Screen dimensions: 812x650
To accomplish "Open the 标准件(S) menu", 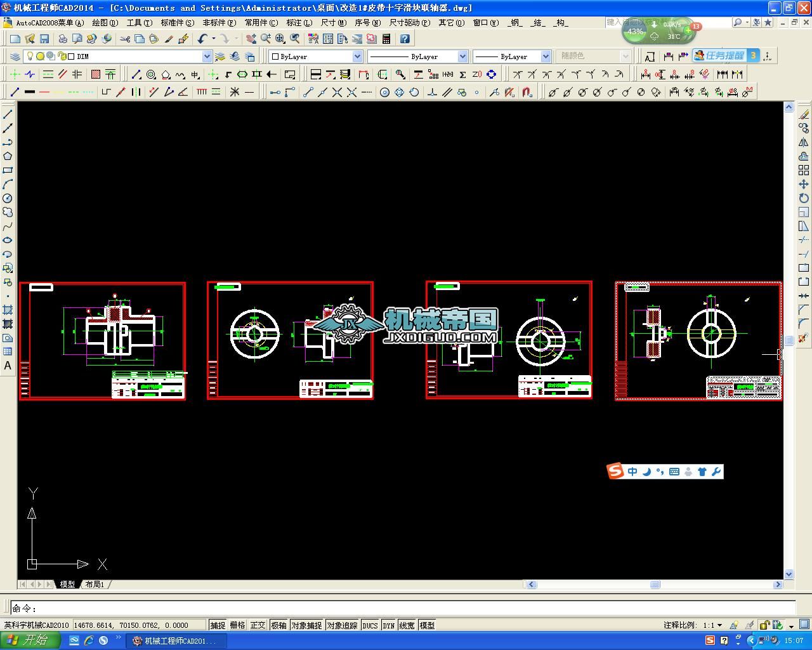I will [178, 23].
